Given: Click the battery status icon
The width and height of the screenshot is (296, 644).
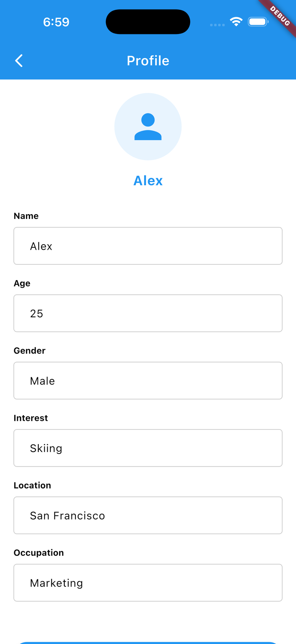Looking at the screenshot, I should (258, 22).
